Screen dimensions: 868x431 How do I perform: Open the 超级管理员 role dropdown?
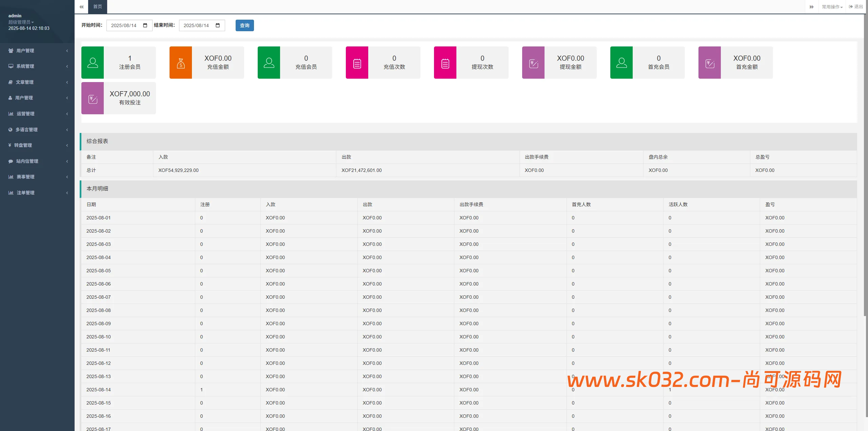point(21,22)
